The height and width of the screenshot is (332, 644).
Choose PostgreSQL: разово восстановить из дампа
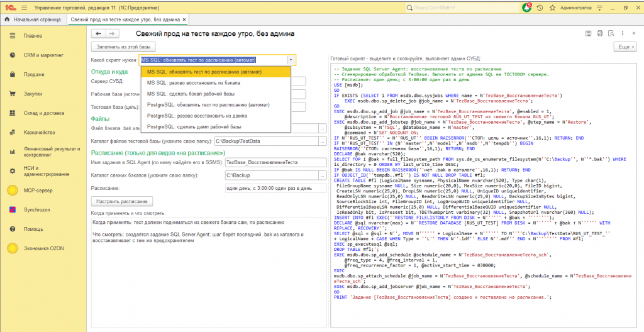(x=216, y=116)
